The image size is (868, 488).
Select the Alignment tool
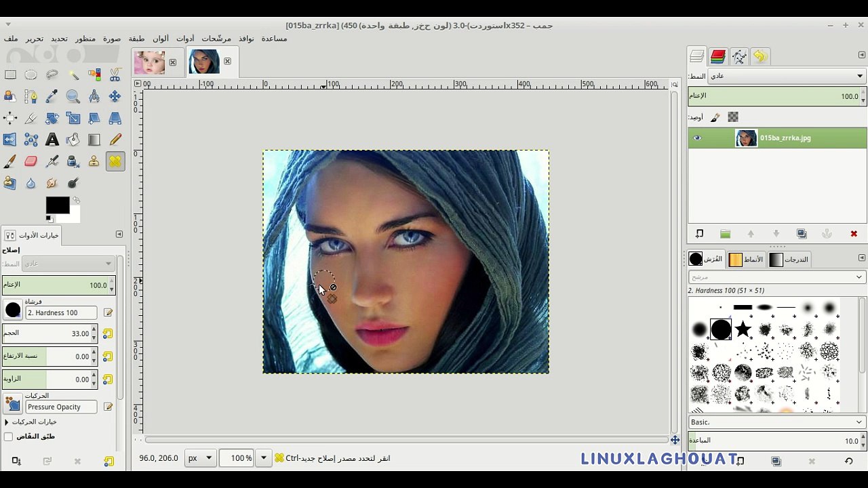[10, 119]
